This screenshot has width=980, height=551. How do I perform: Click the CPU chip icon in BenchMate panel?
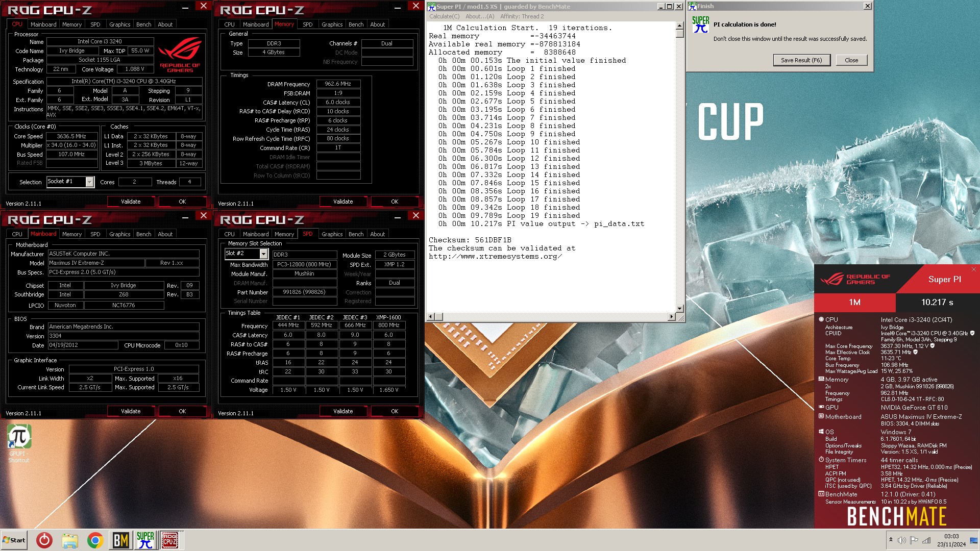click(821, 319)
